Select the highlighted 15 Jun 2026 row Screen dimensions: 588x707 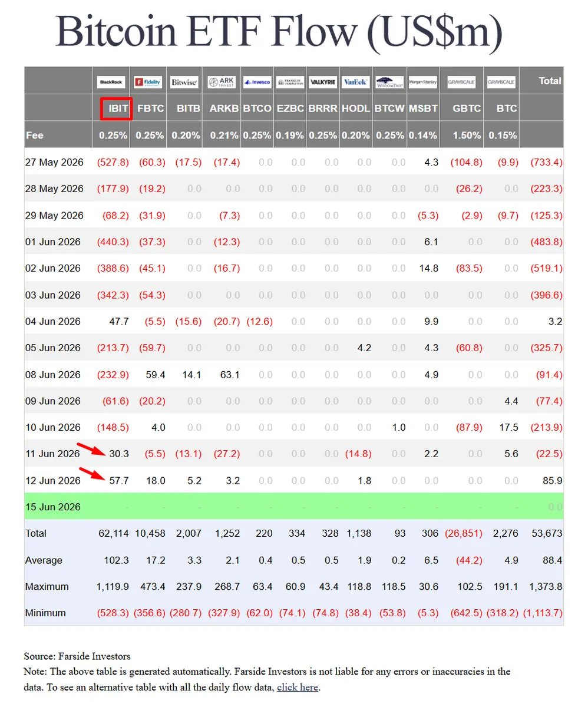[x=293, y=507]
